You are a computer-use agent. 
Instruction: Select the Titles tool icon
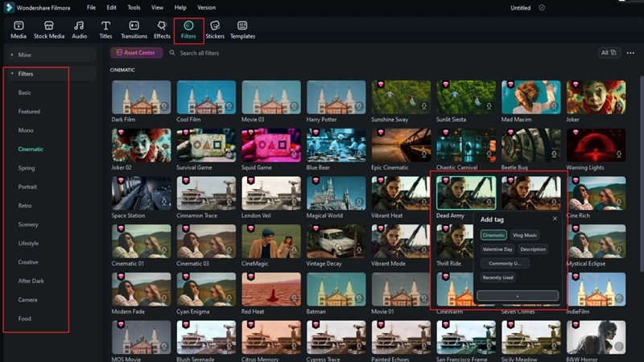pyautogui.click(x=105, y=26)
